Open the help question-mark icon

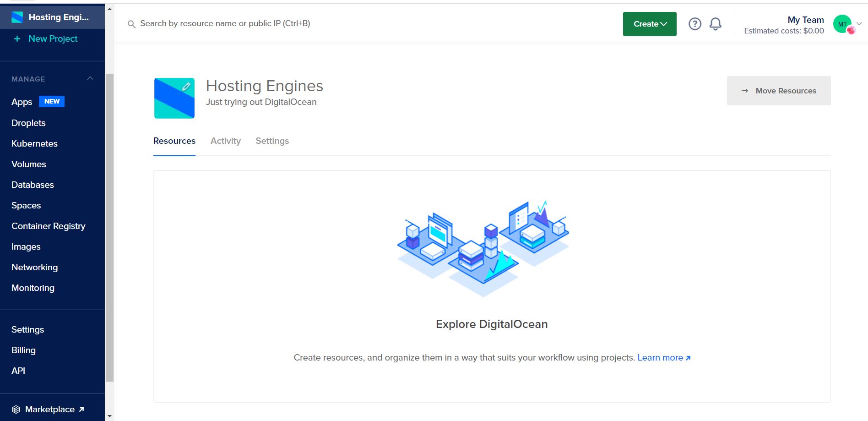694,24
